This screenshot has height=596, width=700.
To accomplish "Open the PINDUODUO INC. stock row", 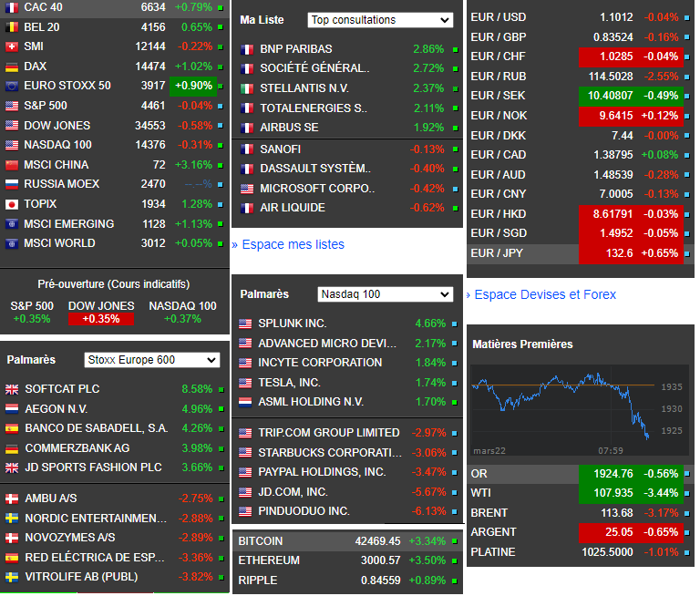I will click(347, 511).
